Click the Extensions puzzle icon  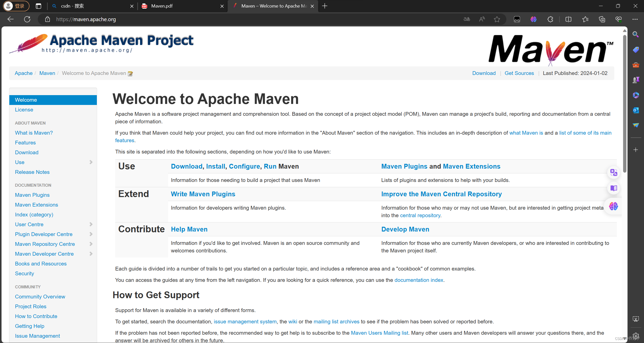(x=550, y=19)
